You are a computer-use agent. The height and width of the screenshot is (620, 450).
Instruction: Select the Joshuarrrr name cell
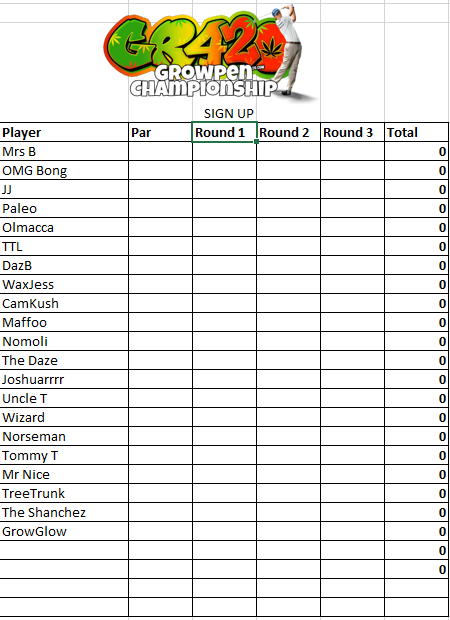(x=64, y=379)
